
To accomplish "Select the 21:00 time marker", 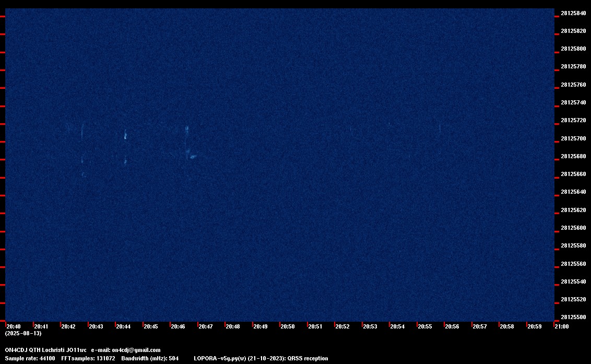I will [x=562, y=326].
